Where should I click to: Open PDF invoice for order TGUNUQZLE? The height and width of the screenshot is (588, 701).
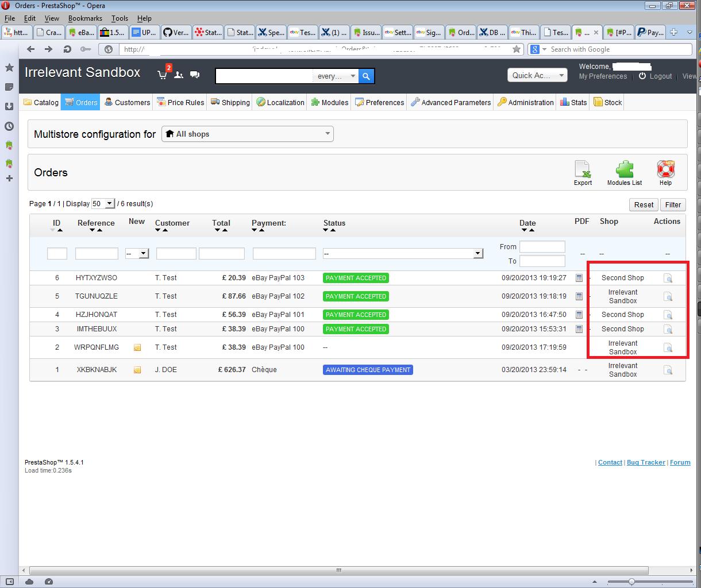click(579, 296)
